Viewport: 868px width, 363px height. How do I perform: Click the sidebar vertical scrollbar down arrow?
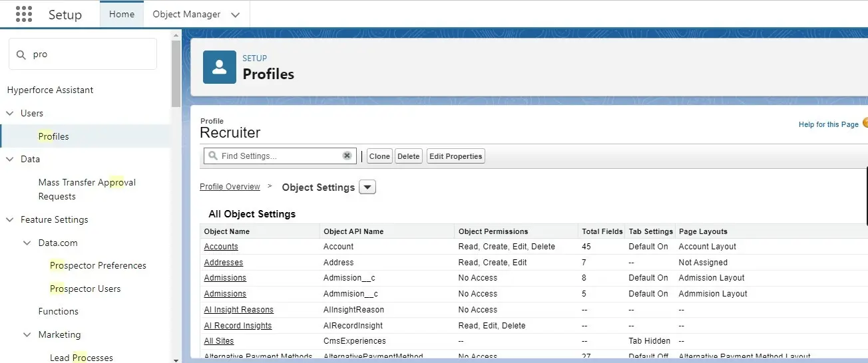pyautogui.click(x=176, y=360)
